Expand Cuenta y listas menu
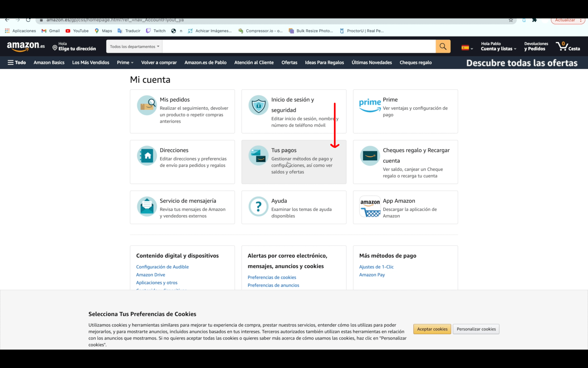 (x=498, y=46)
